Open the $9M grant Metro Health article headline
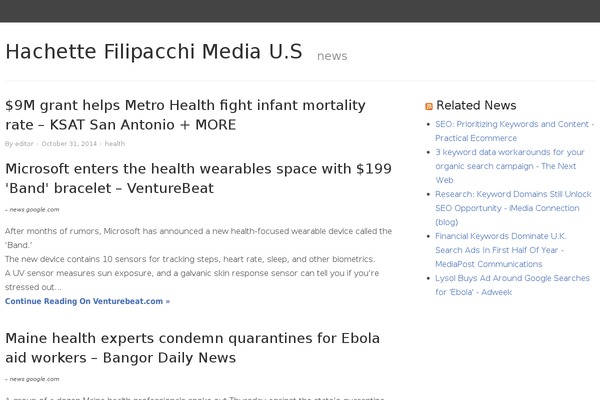Viewport: 600px width, 400px height. 185,115
